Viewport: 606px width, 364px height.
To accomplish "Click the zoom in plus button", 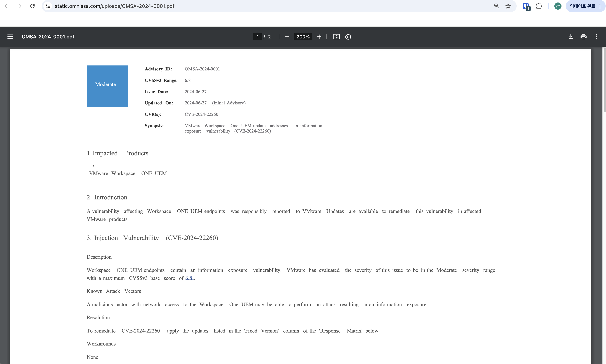I will click(x=319, y=37).
